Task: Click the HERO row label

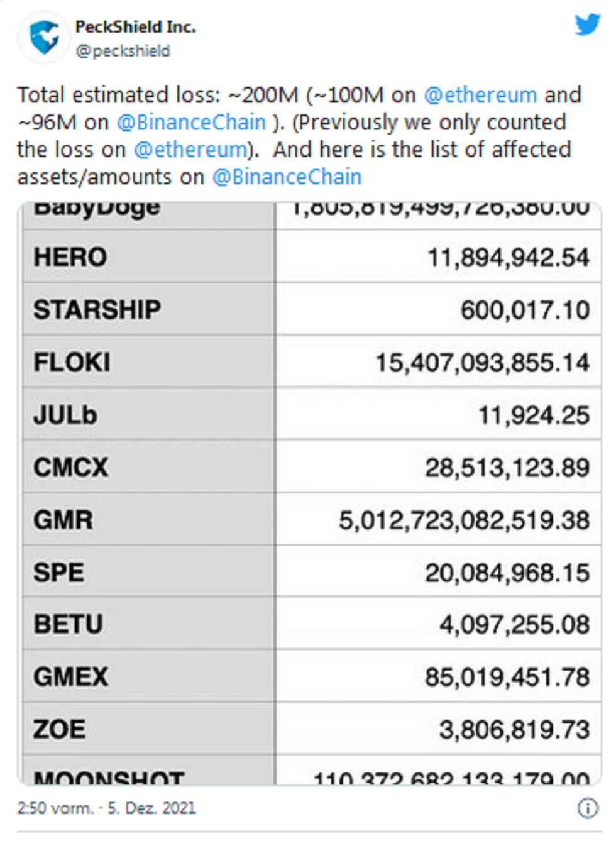Action: [x=70, y=257]
